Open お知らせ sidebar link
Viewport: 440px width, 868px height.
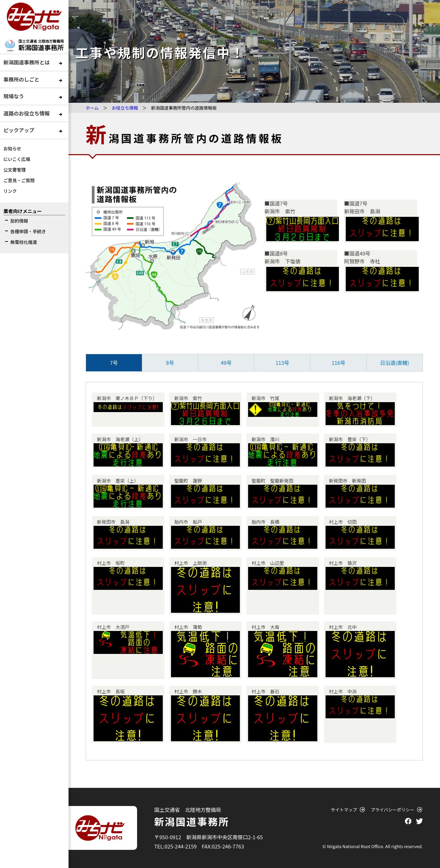click(12, 149)
